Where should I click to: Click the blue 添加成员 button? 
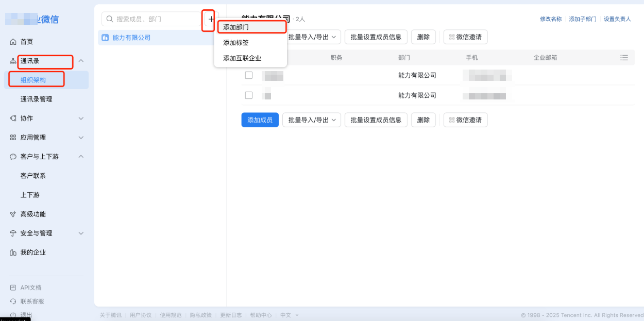tap(260, 120)
